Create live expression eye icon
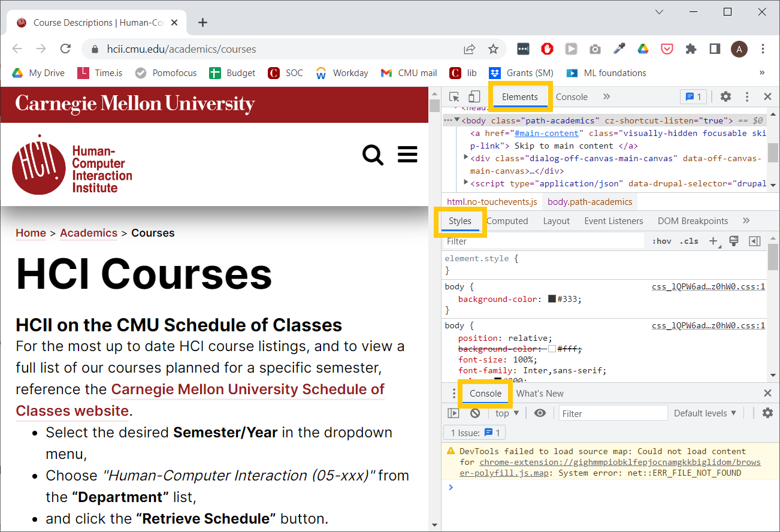This screenshot has height=532, width=780. 540,413
